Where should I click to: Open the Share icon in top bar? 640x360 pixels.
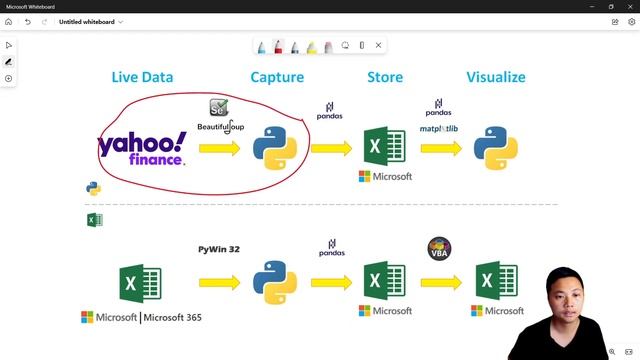pos(615,22)
